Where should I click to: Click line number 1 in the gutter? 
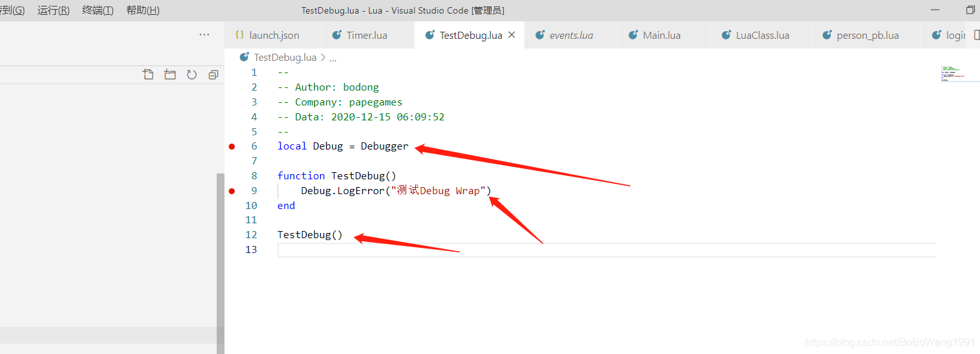tap(254, 72)
